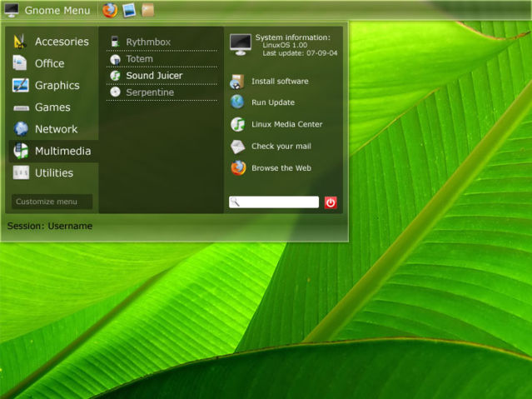Open the Gnome Menu button
Viewport: 532px width, 399px height.
(x=48, y=10)
